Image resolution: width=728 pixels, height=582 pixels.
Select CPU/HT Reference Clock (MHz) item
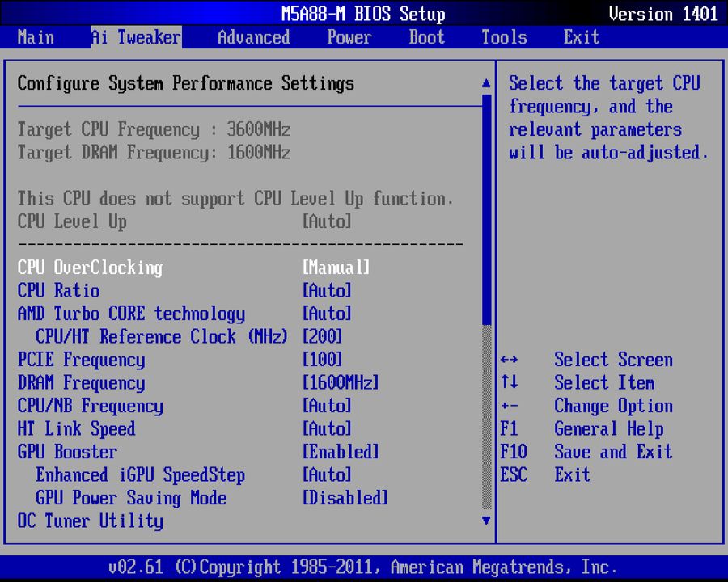[162, 337]
